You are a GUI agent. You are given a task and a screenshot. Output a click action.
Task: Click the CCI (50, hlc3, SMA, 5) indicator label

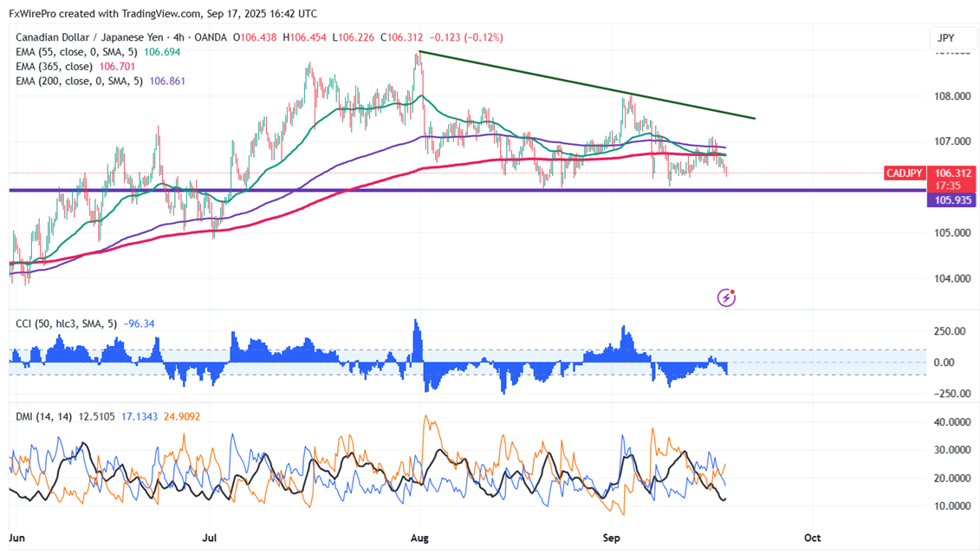[x=66, y=323]
